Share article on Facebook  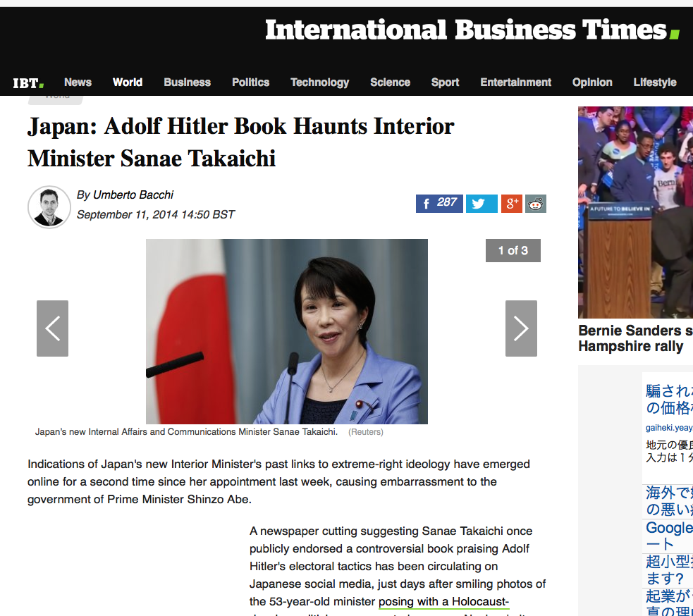[439, 204]
